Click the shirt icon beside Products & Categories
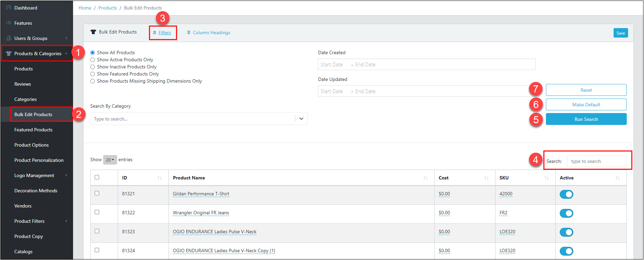Screen dimensions: 644x260 9,53
